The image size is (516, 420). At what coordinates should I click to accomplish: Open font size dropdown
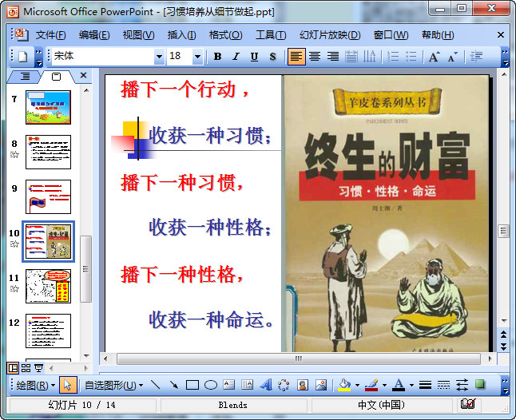[197, 57]
